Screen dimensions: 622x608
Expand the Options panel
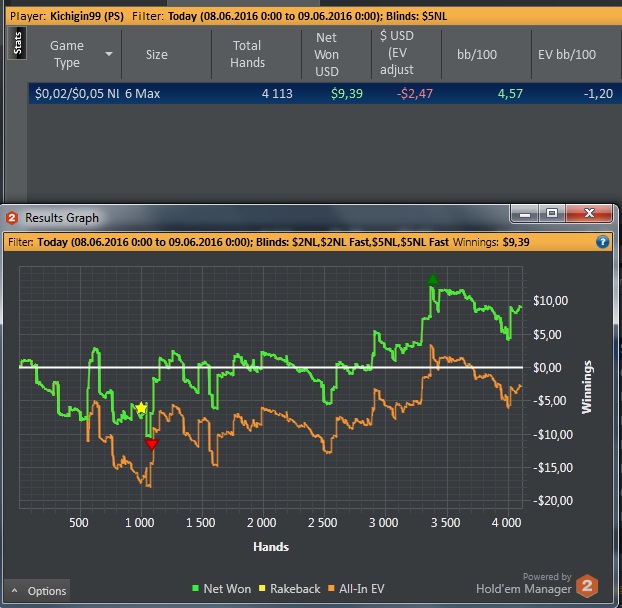click(37, 591)
